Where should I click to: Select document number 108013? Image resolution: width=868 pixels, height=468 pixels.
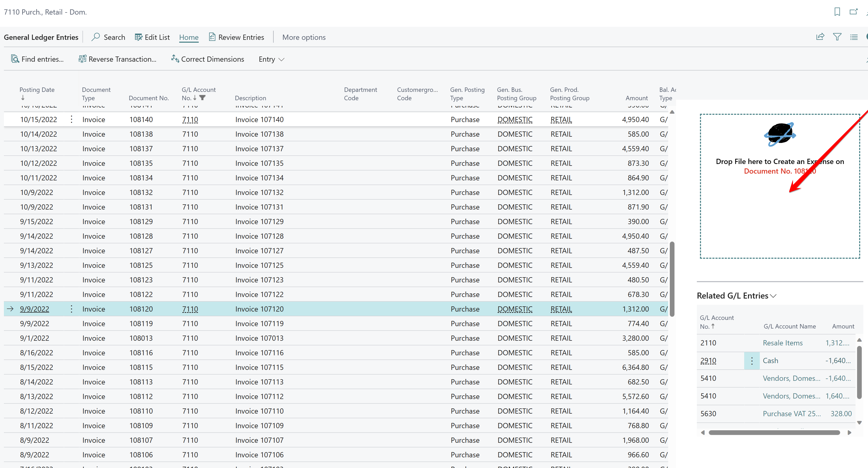pyautogui.click(x=141, y=338)
